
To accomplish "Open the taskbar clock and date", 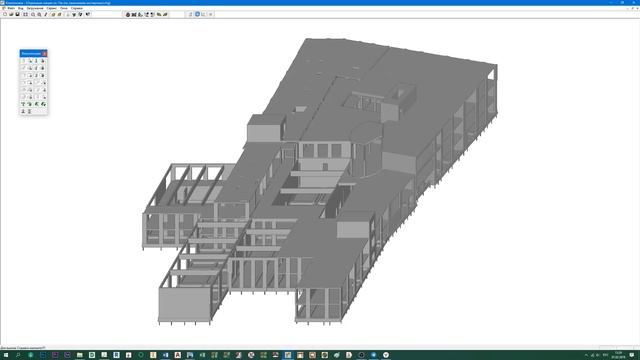I will [618, 355].
